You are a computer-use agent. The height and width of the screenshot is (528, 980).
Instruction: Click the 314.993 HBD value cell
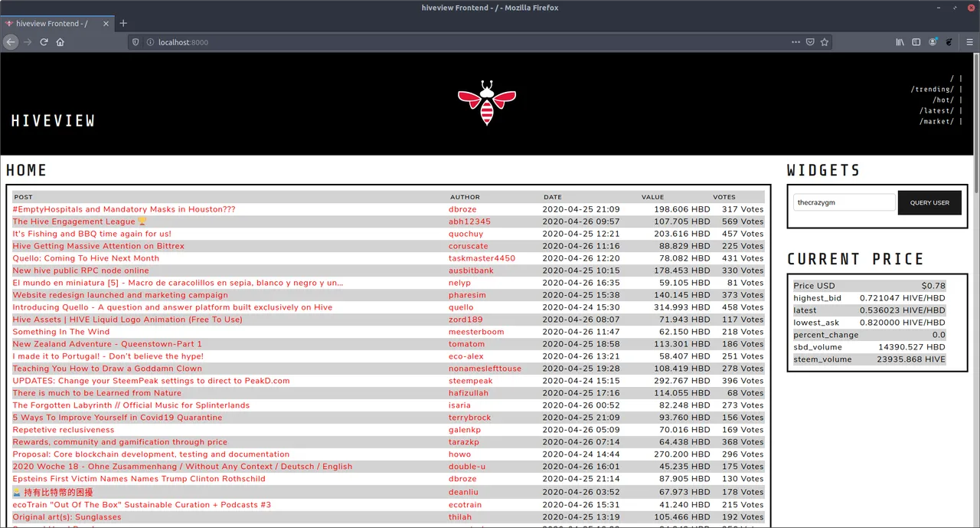click(x=681, y=307)
